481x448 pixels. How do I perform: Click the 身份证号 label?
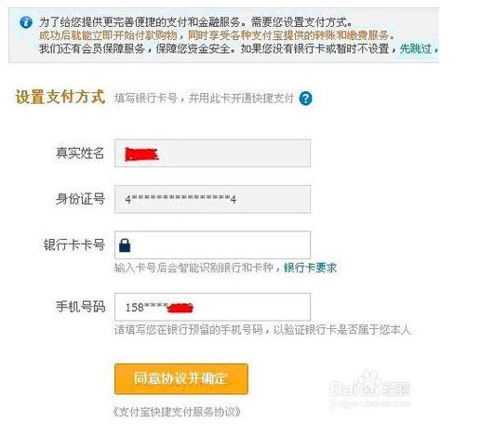[x=80, y=199]
